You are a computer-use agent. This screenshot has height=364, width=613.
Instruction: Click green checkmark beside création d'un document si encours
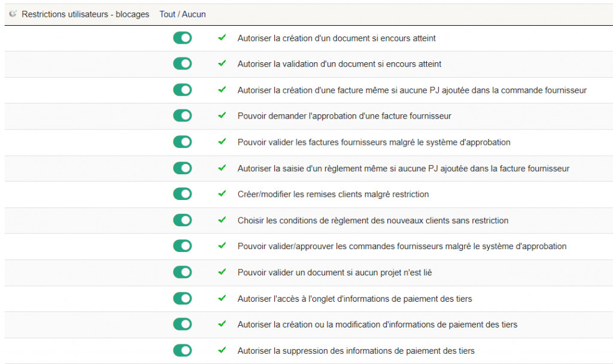(x=222, y=38)
